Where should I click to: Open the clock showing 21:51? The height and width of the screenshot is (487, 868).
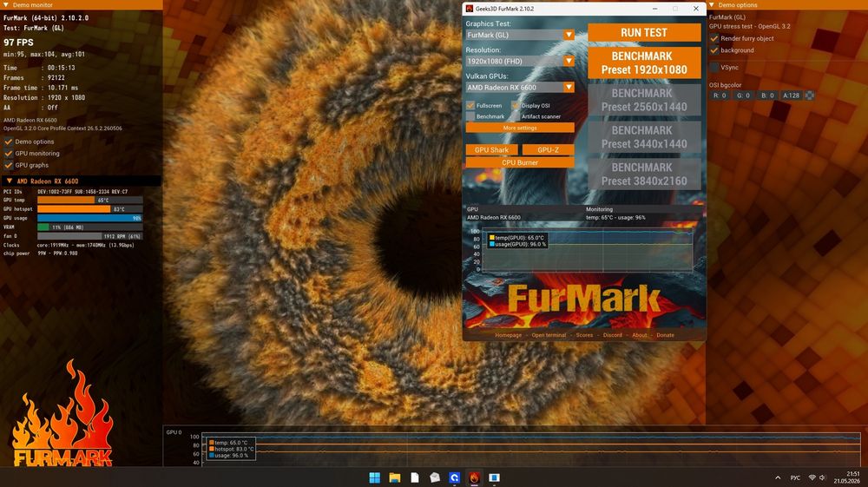pos(847,477)
